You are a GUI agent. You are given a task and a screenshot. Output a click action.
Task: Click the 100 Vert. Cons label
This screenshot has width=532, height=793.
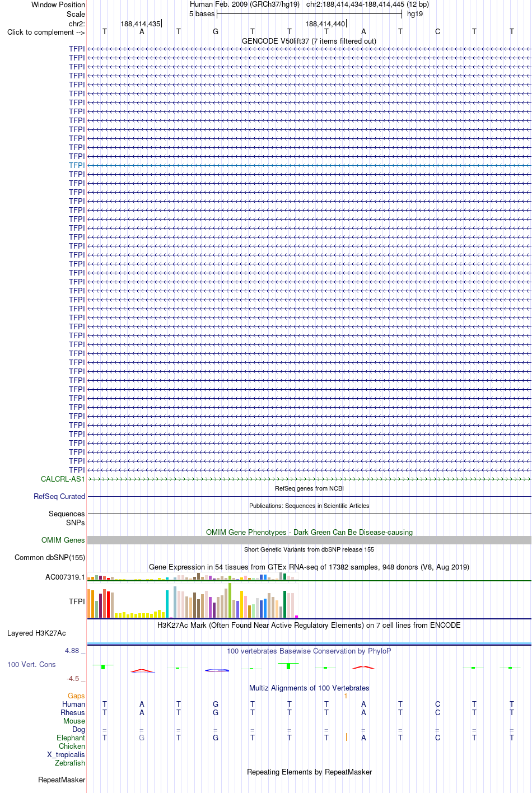click(31, 664)
